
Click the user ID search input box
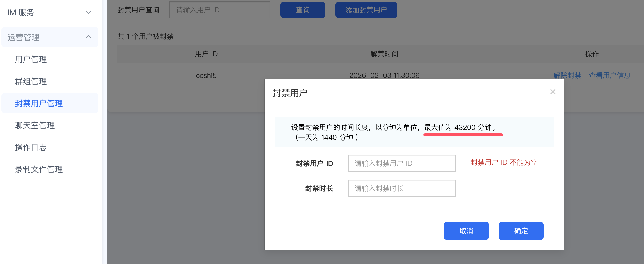[x=220, y=10]
